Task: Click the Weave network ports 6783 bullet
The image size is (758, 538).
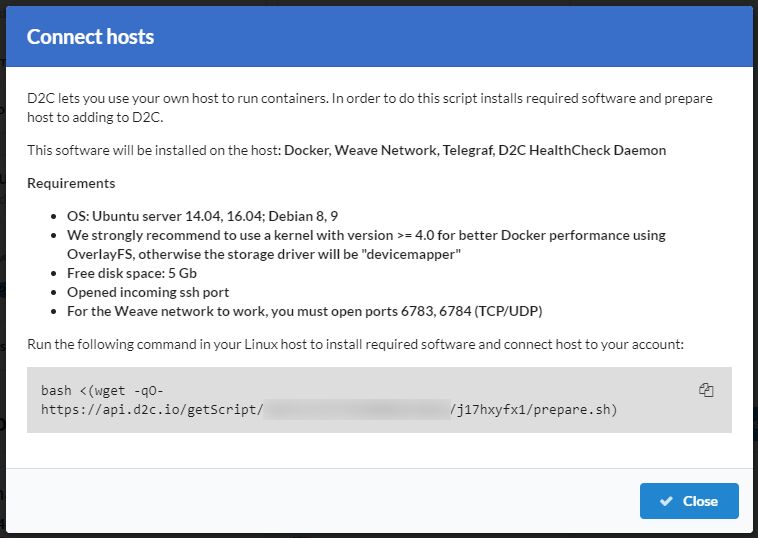Action: [305, 311]
